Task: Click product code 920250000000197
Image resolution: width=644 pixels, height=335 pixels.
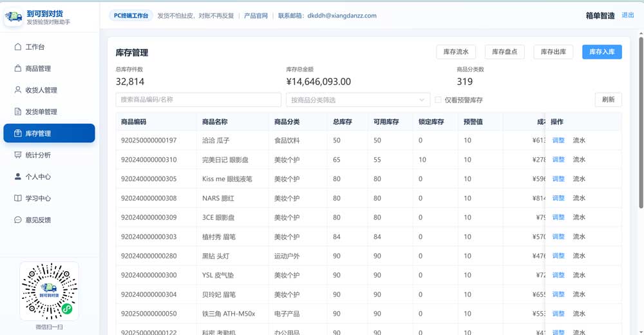Action: tap(149, 140)
